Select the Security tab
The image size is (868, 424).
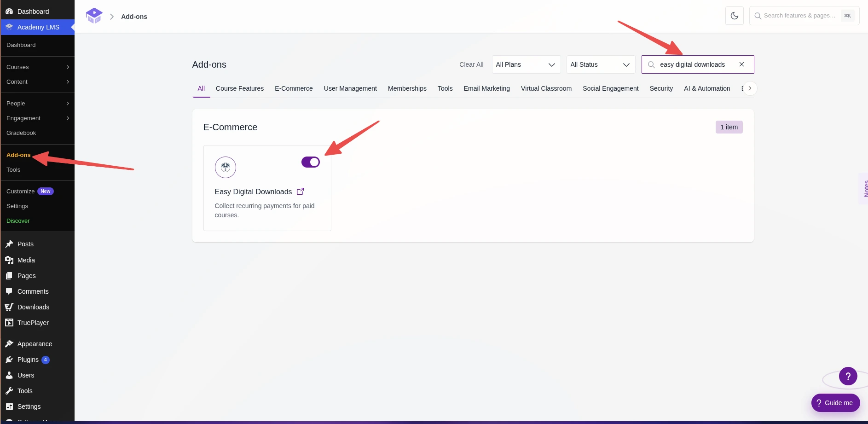661,88
